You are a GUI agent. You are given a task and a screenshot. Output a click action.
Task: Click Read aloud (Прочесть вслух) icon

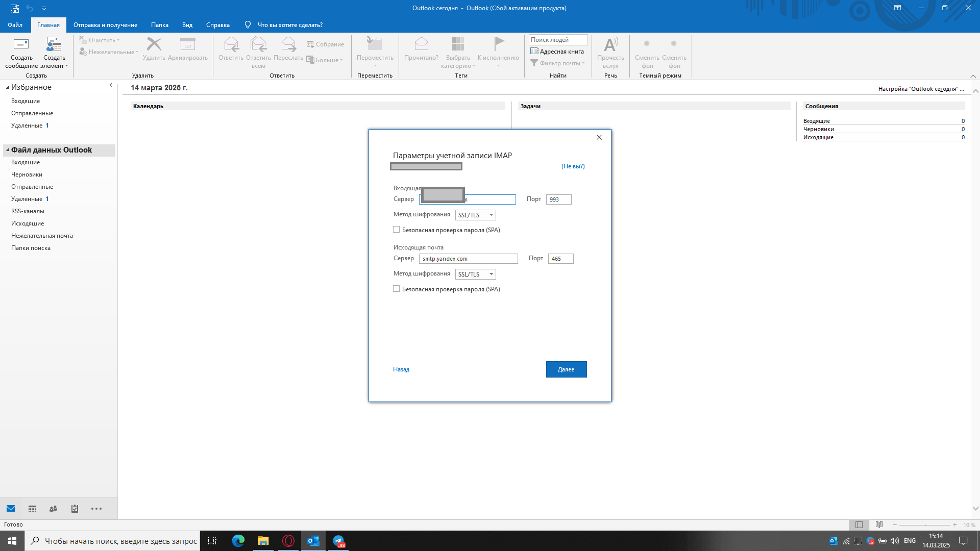click(x=610, y=44)
